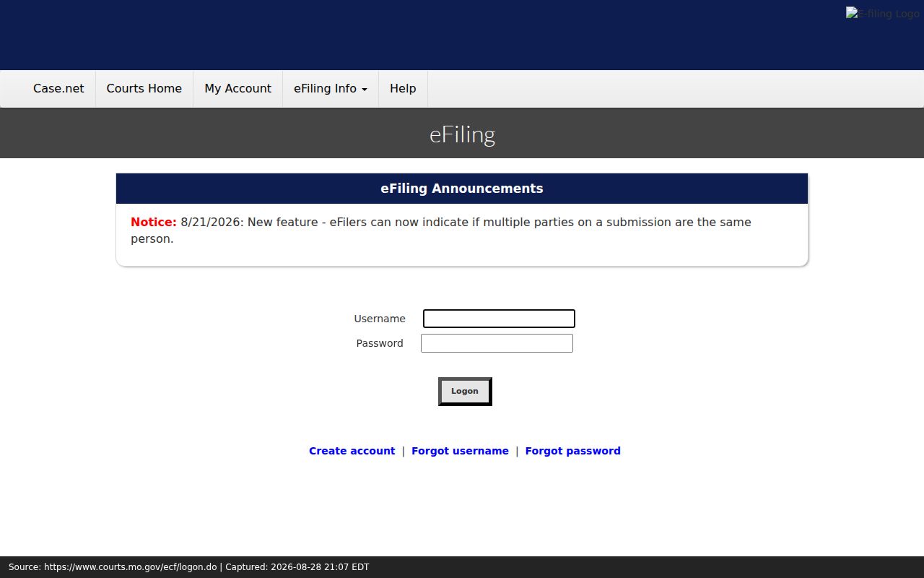Select the red Notice: label text

(x=153, y=222)
